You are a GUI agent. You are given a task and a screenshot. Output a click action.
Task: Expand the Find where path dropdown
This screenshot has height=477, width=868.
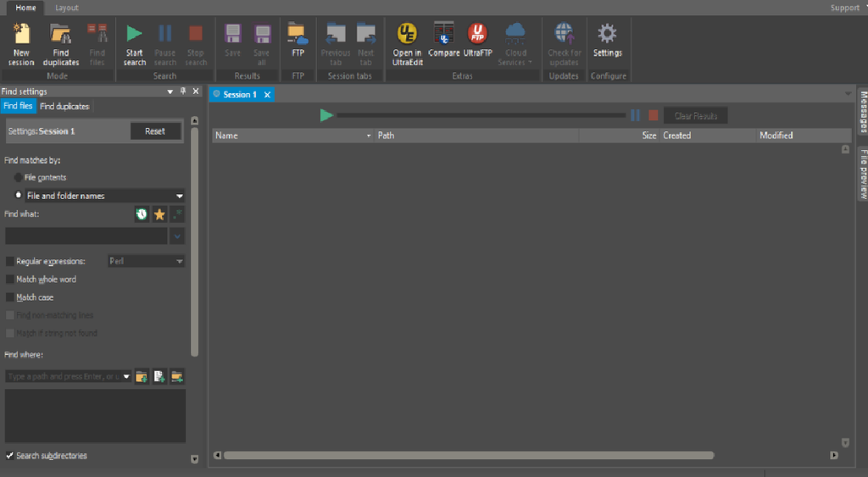pyautogui.click(x=126, y=377)
